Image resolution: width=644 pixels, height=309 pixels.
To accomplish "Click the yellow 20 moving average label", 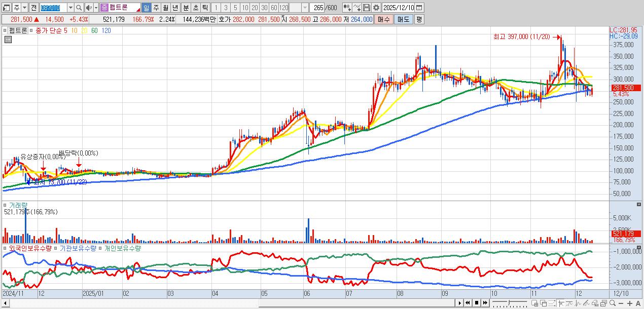I will (84, 30).
